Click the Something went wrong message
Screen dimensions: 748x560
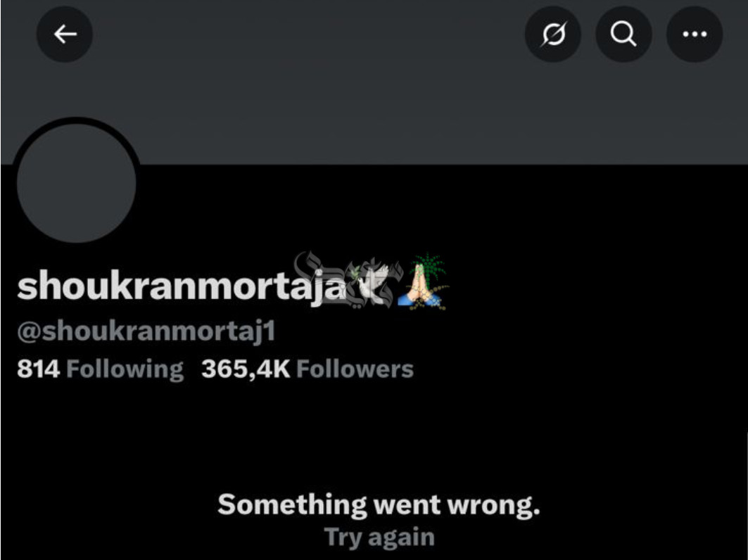379,504
